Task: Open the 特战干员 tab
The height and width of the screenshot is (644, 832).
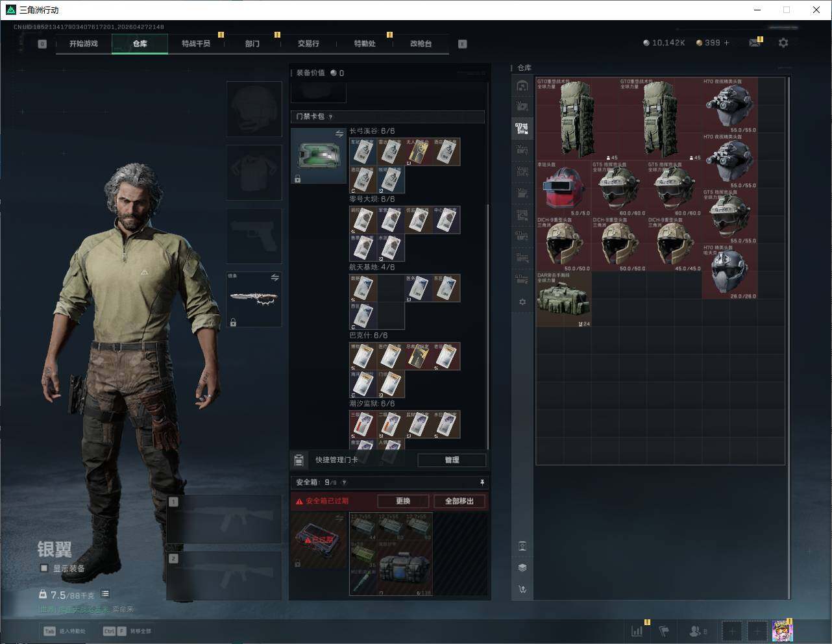Action: click(196, 43)
